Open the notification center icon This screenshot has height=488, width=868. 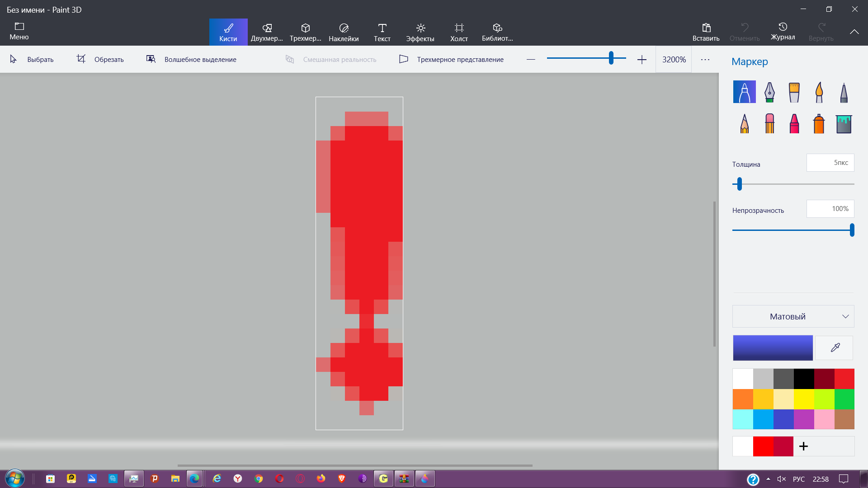pos(844,479)
